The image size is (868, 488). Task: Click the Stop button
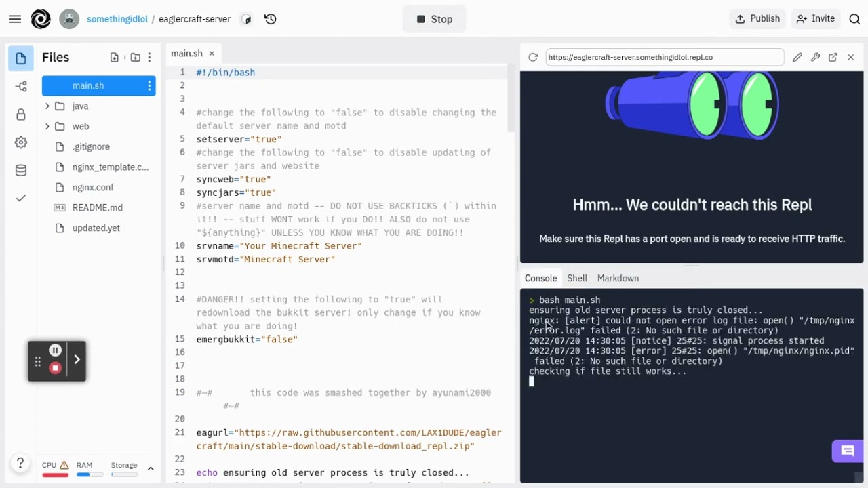[x=434, y=19]
